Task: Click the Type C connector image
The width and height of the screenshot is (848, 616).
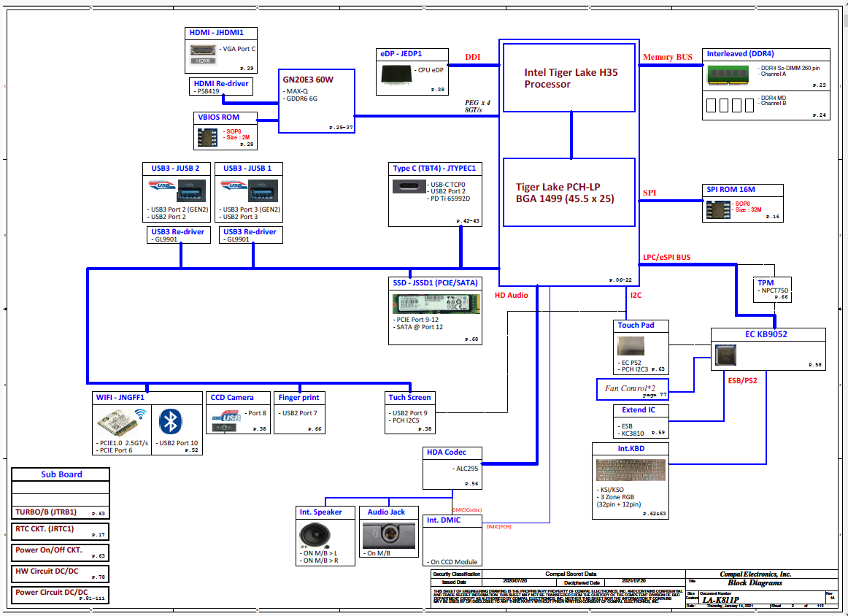Action: [409, 186]
